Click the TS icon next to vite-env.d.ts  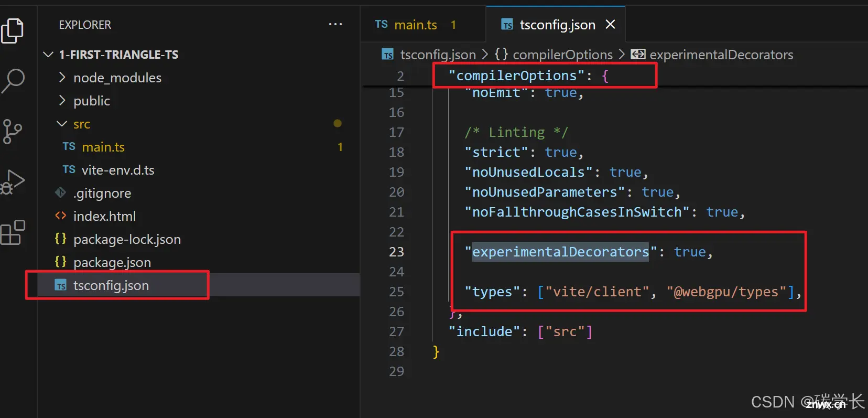[69, 170]
